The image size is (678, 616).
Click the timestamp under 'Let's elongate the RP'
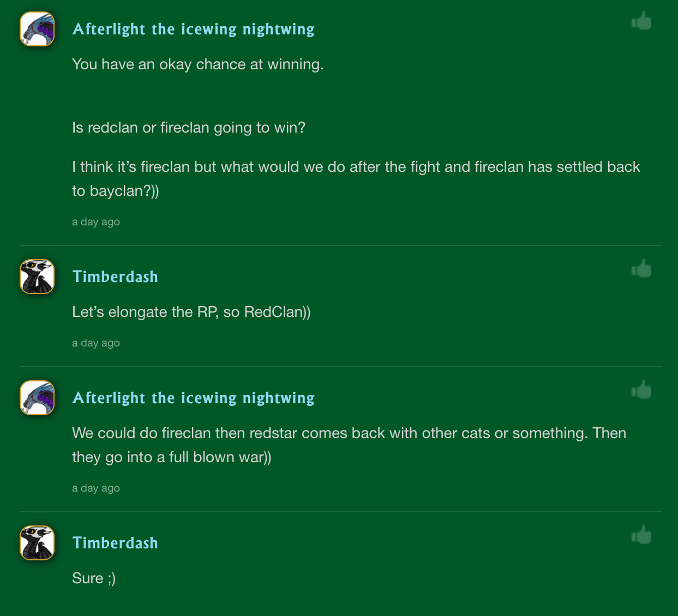coord(96,343)
